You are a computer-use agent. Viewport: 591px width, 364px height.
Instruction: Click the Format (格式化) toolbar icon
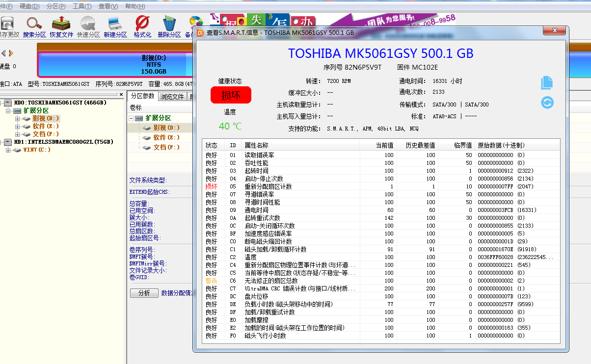click(x=142, y=23)
